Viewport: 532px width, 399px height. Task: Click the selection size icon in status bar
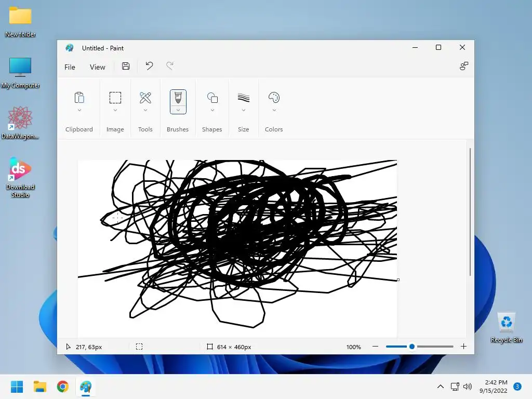tap(139, 347)
